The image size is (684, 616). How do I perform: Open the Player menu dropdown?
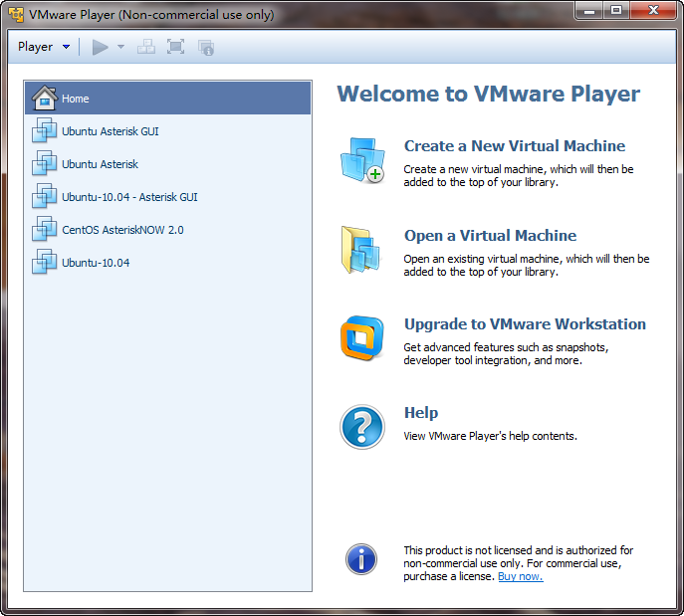pyautogui.click(x=44, y=47)
